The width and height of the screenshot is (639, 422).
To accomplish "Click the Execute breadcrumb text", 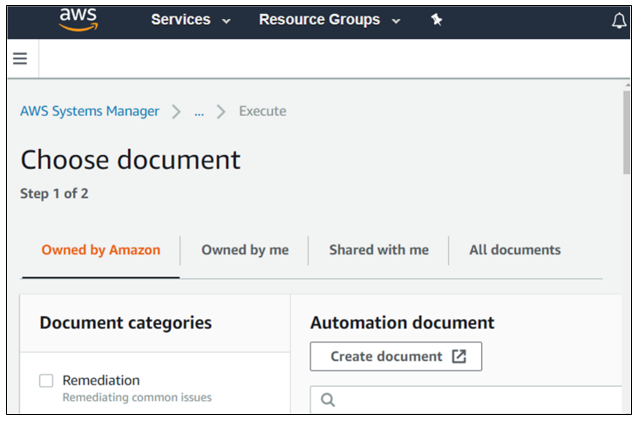I will click(262, 111).
